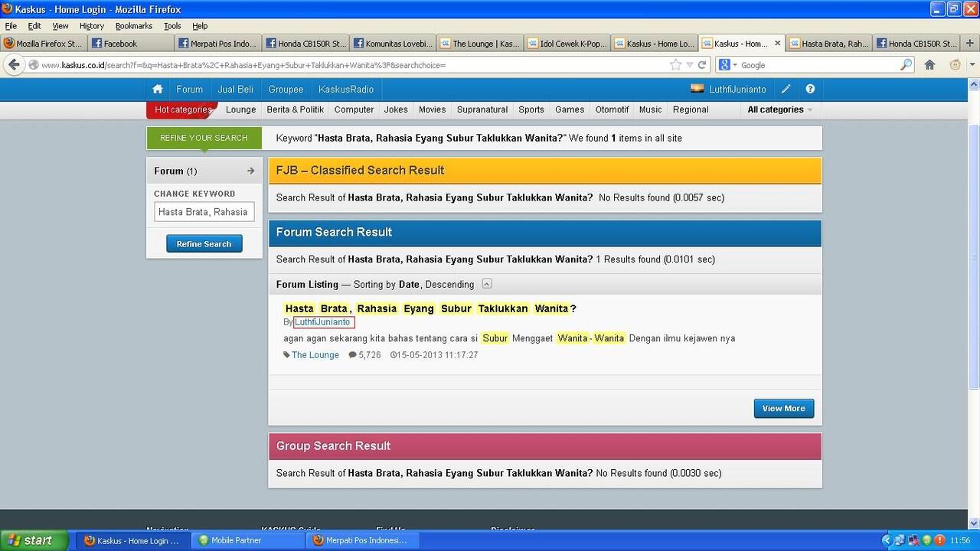
Task: Switch to the Merpati Pos Indo tab
Action: [x=217, y=44]
